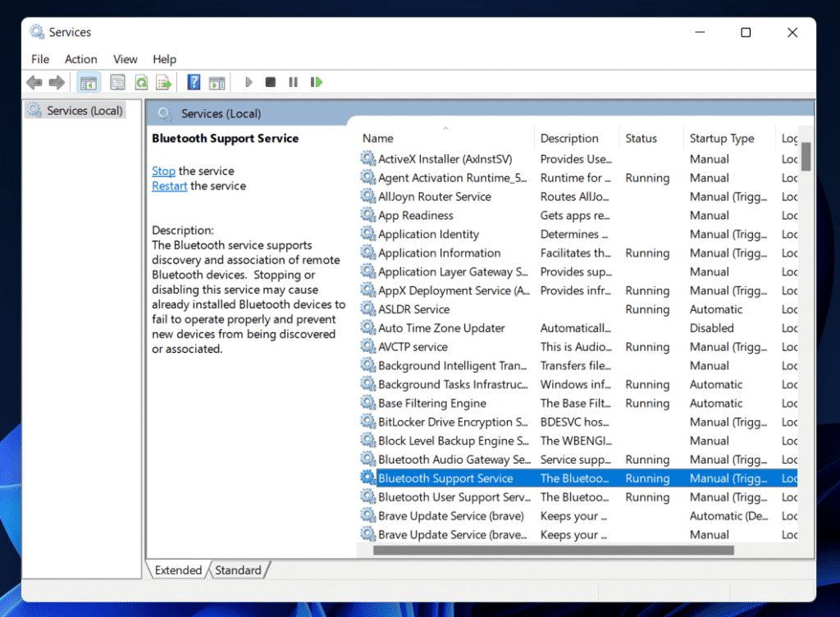Open the Export List icon
Image resolution: width=840 pixels, height=617 pixels.
163,81
